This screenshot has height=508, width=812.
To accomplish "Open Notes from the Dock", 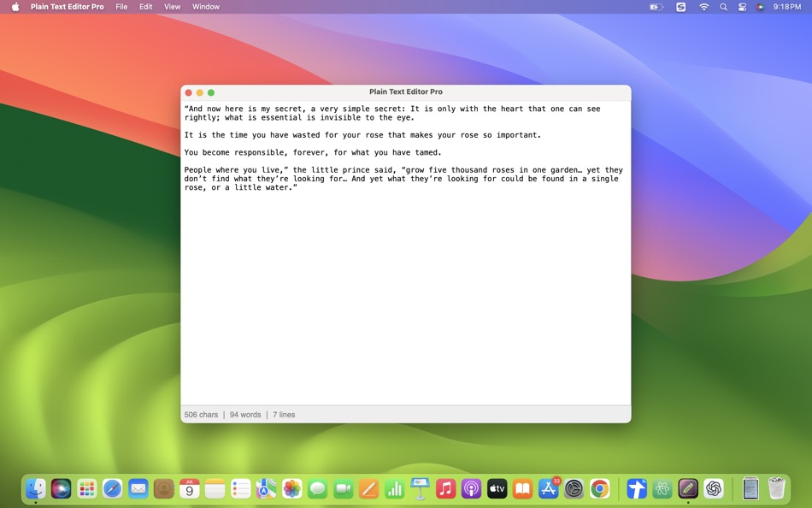I will tap(215, 488).
